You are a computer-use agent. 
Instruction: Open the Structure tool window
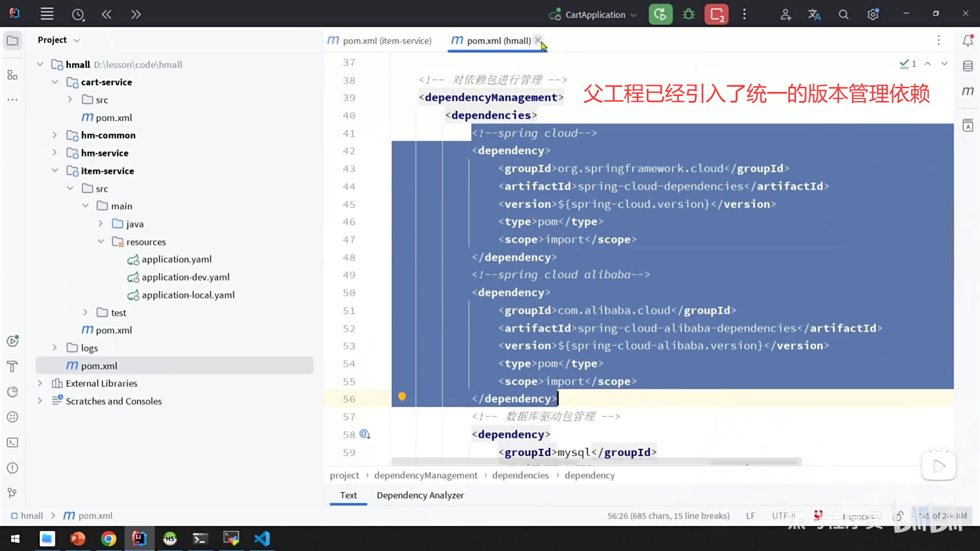(13, 75)
